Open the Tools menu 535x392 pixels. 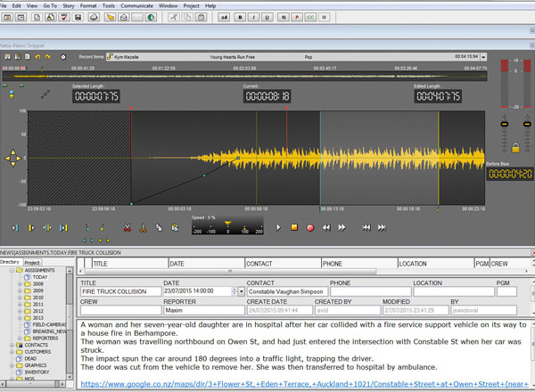(109, 6)
